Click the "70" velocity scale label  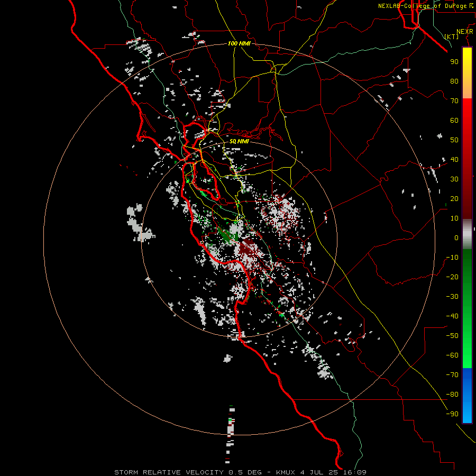tap(454, 101)
